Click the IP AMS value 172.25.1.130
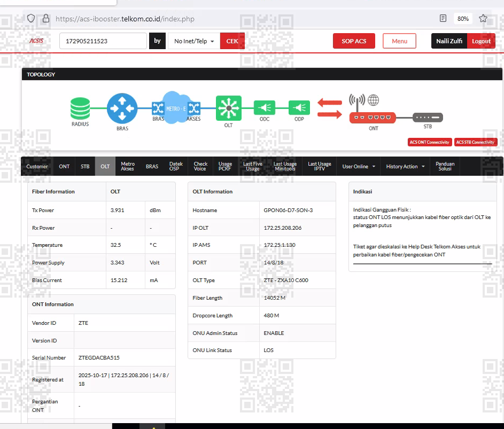 pyautogui.click(x=280, y=245)
